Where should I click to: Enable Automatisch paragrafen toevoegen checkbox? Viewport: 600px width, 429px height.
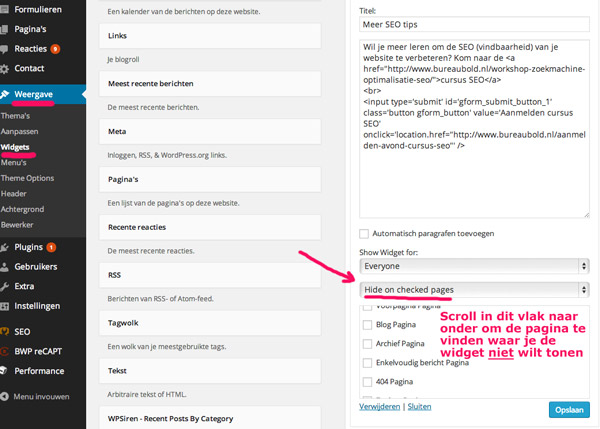click(364, 233)
